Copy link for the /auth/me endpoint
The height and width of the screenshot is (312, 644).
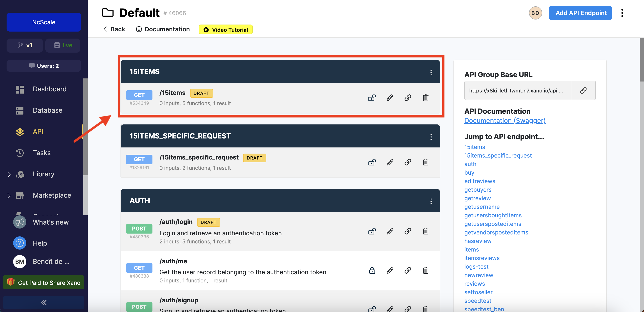coord(408,271)
